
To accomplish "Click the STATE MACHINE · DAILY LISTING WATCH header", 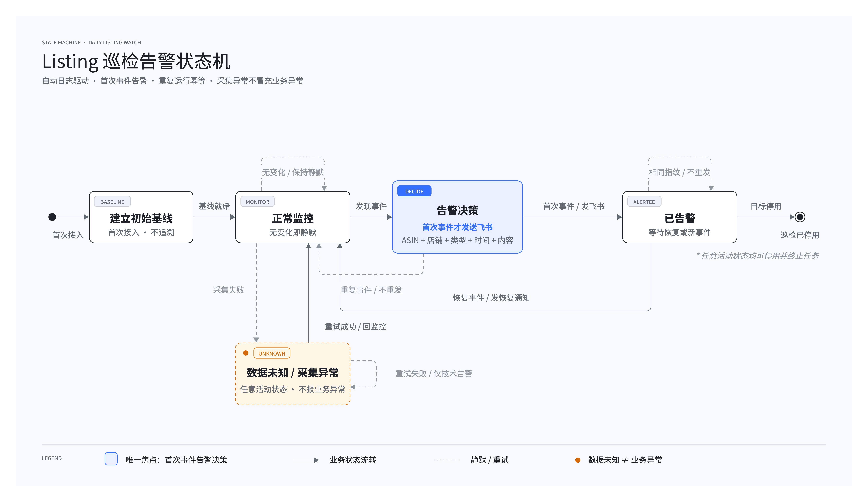I will point(91,42).
